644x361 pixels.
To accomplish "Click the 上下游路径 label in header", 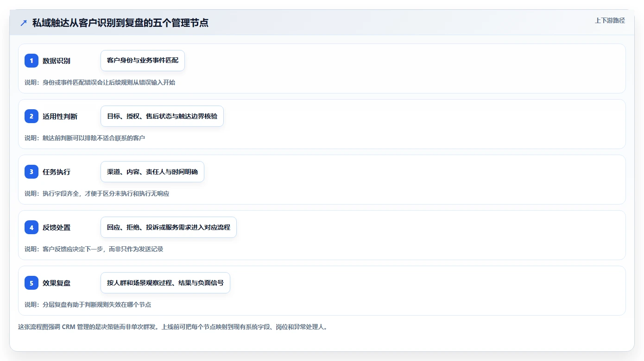I will (610, 20).
